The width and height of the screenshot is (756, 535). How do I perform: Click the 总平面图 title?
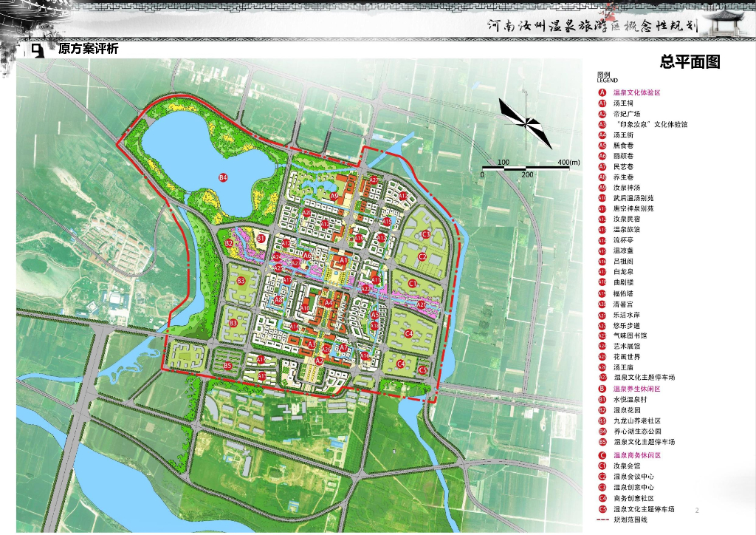[690, 62]
